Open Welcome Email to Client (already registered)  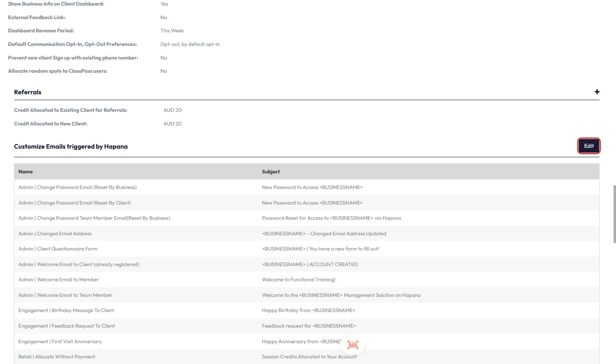click(x=79, y=265)
